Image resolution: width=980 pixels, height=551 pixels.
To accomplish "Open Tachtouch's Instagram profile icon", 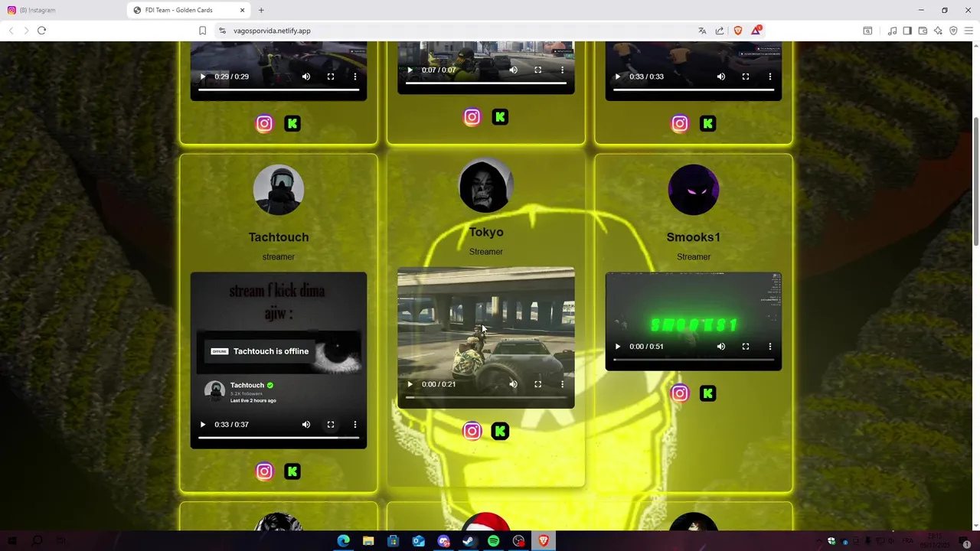I will 264,471.
